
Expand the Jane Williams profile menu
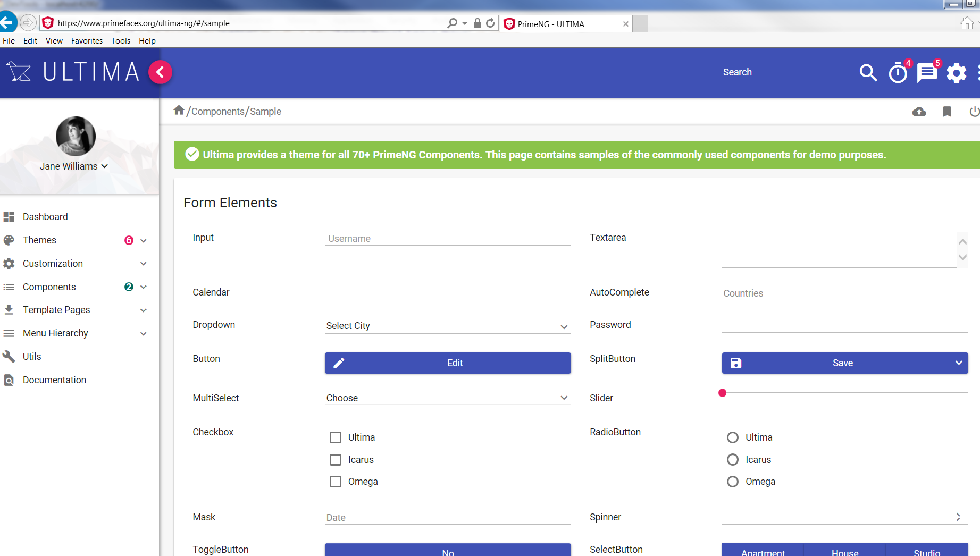point(74,166)
